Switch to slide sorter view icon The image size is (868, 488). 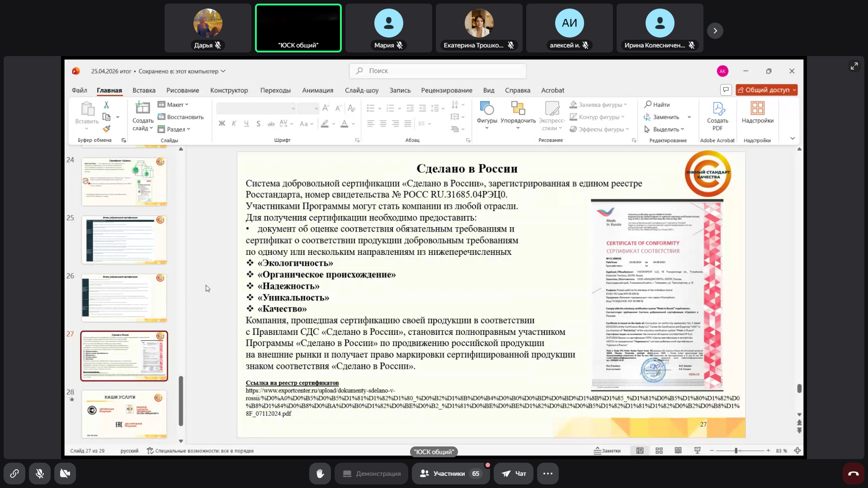point(659,450)
